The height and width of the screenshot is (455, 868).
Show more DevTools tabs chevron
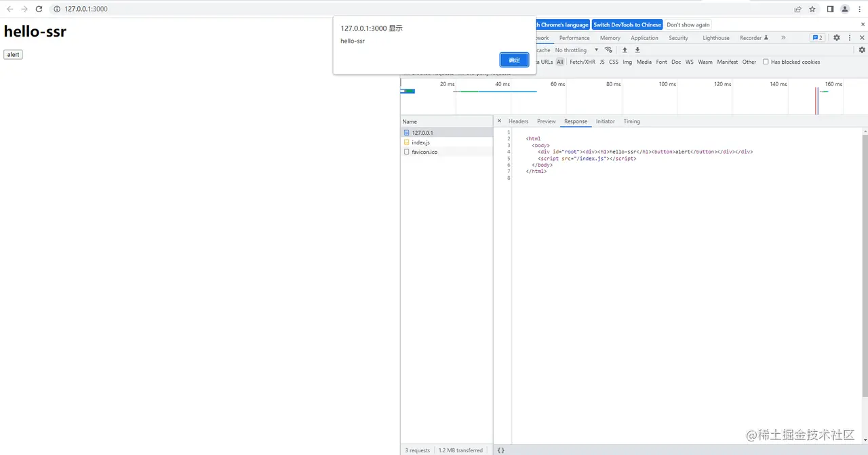pyautogui.click(x=783, y=38)
